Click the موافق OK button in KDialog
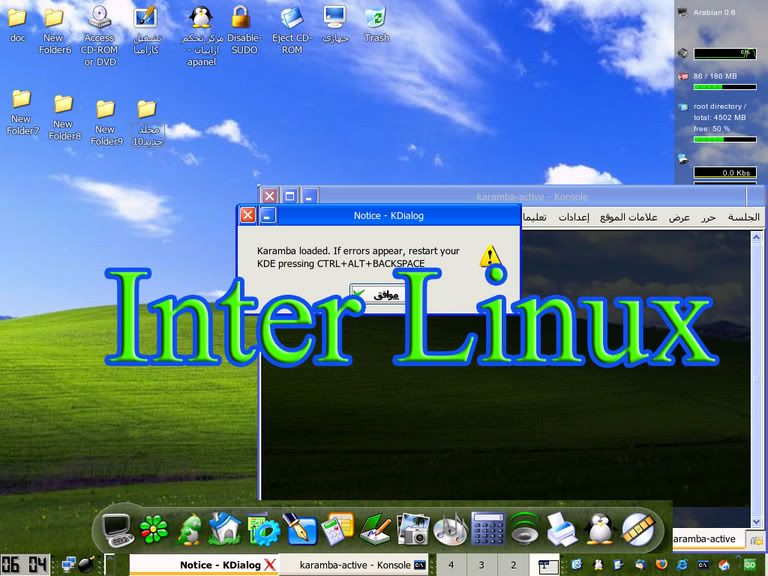Image resolution: width=768 pixels, height=576 pixels. coord(377,294)
